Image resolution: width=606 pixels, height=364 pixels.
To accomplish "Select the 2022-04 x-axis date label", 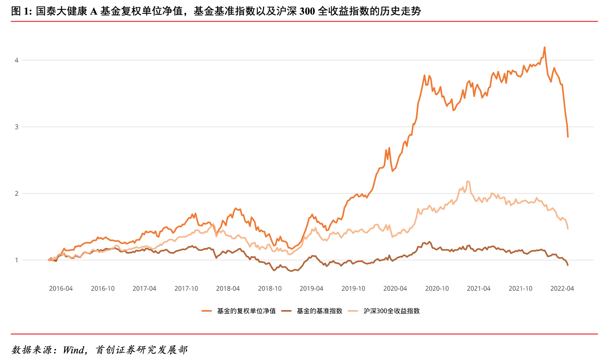I will 562,289.
